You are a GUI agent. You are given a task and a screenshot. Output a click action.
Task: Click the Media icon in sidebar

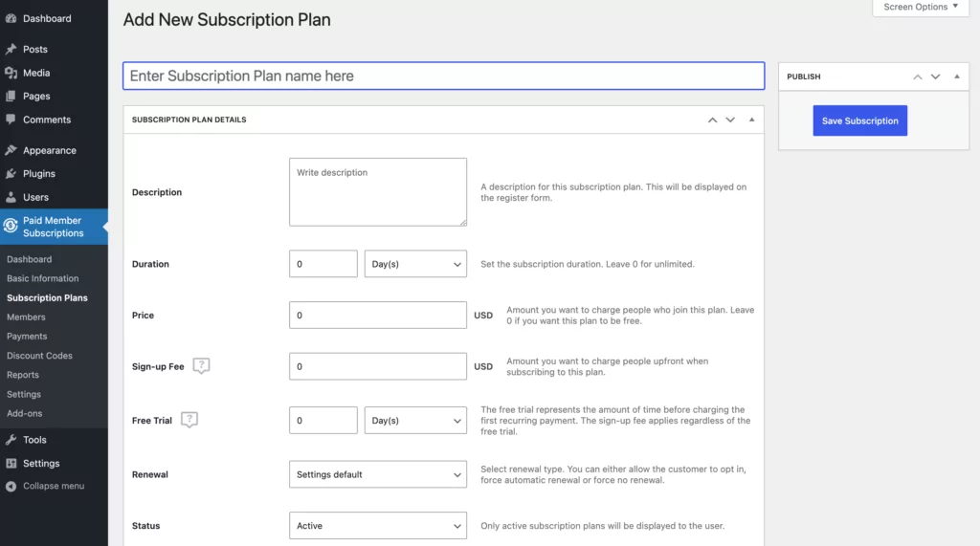pyautogui.click(x=11, y=73)
